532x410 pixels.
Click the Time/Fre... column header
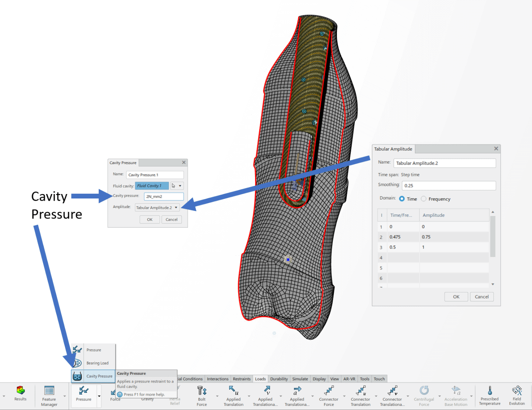tap(403, 215)
